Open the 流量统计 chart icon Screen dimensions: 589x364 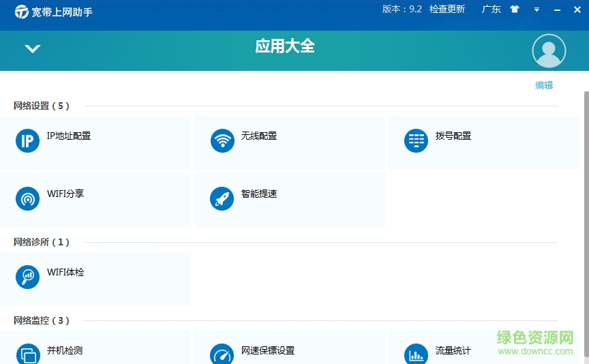click(417, 354)
